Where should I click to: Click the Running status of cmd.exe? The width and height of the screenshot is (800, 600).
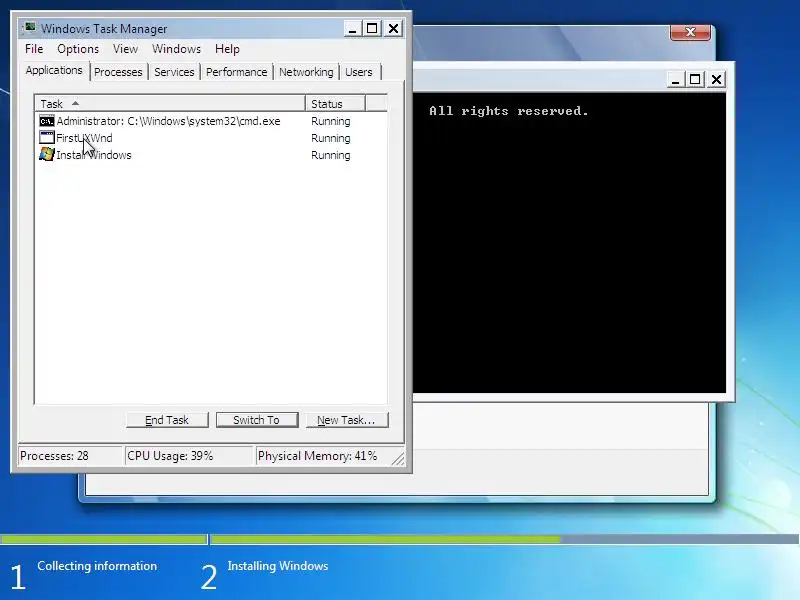click(x=331, y=121)
